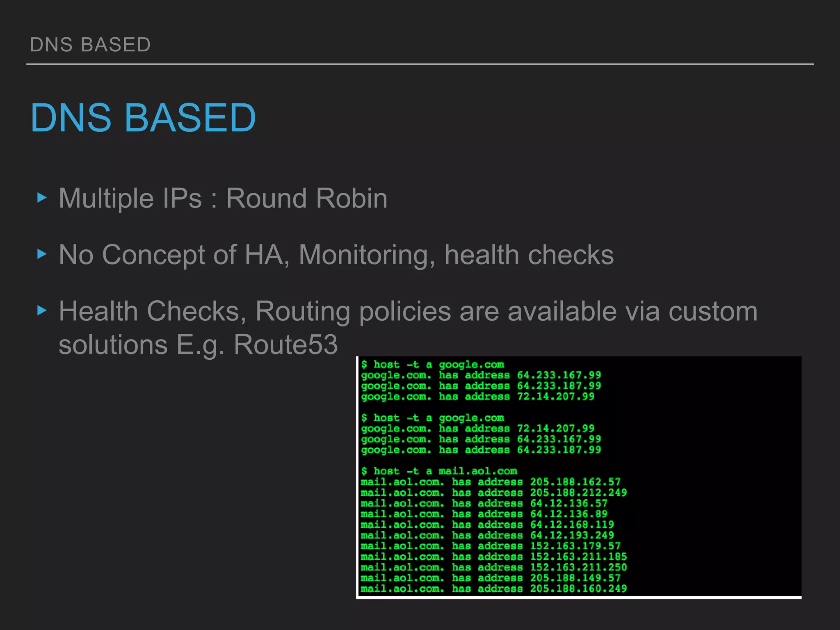
Task: Click the address 64.12.168.119 line
Action: tap(572, 524)
